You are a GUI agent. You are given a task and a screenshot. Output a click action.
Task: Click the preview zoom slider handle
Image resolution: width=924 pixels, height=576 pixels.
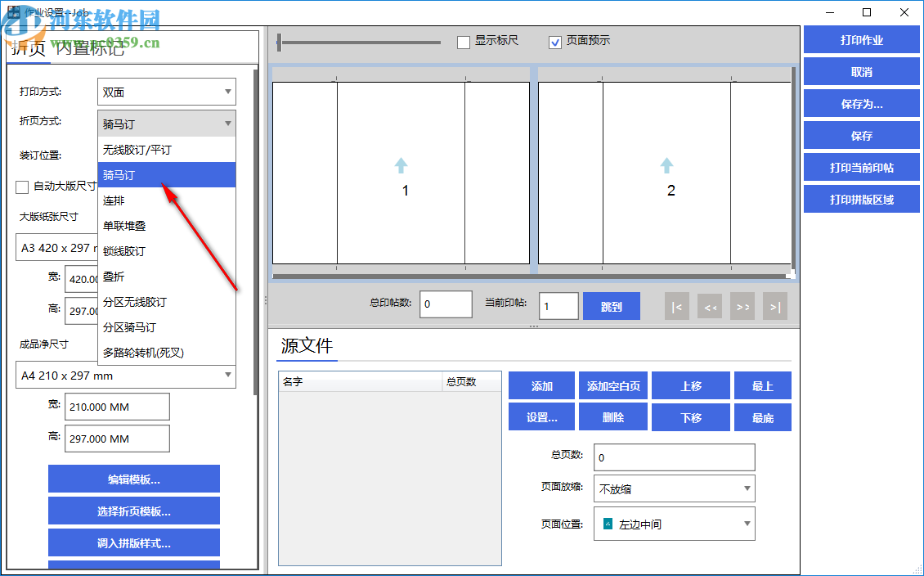coord(280,43)
